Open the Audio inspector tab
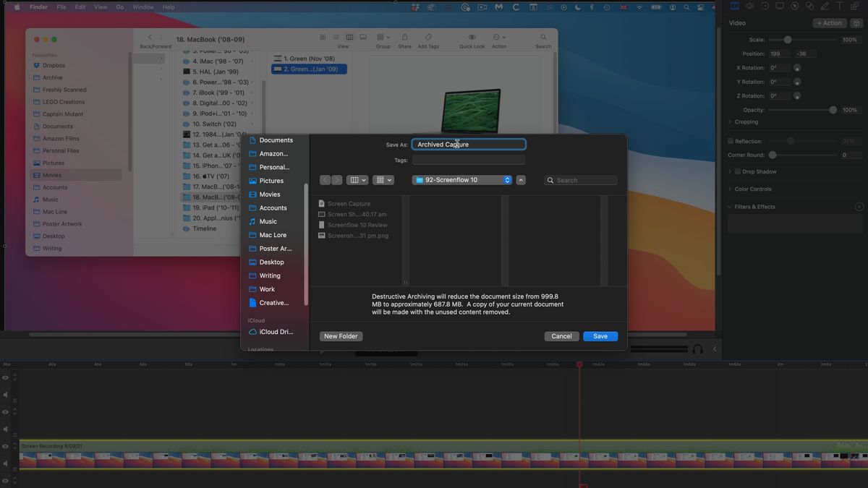The image size is (868, 488). coord(749,6)
